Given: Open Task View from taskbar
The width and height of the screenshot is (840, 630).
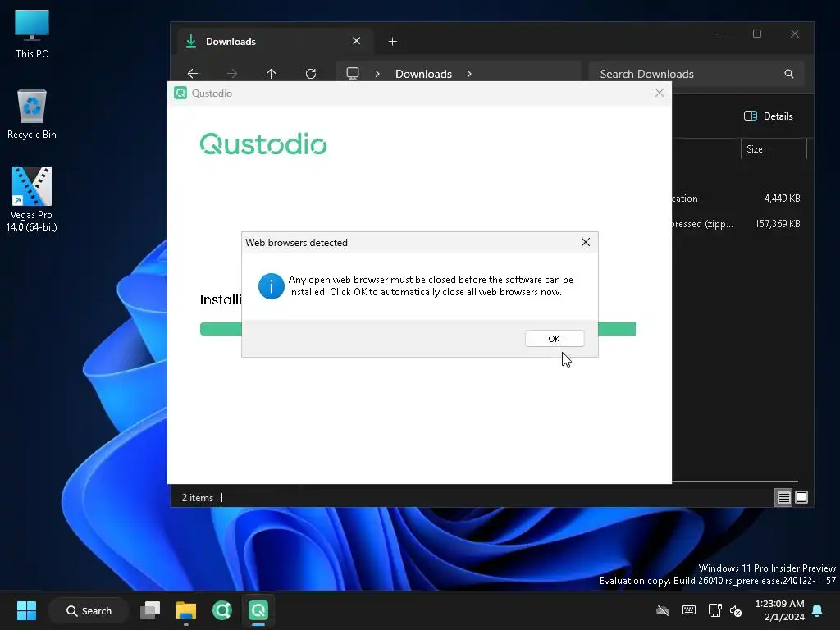Looking at the screenshot, I should [150, 610].
